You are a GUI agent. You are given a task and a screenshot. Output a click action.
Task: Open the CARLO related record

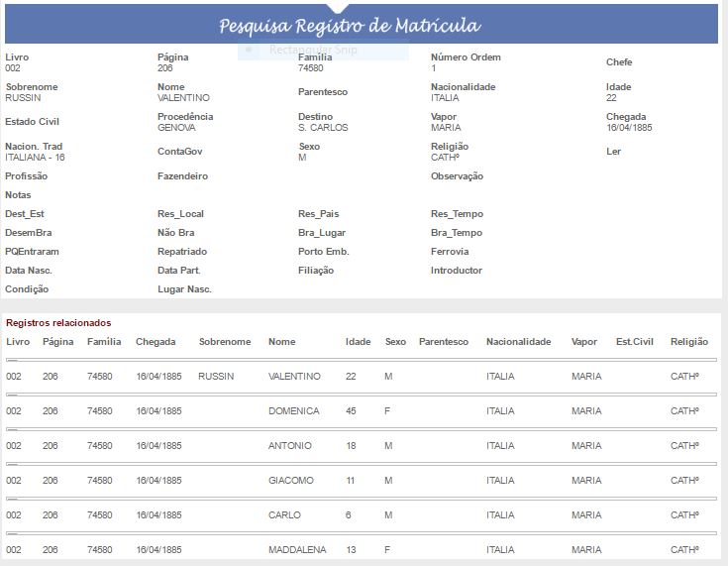[x=284, y=515]
